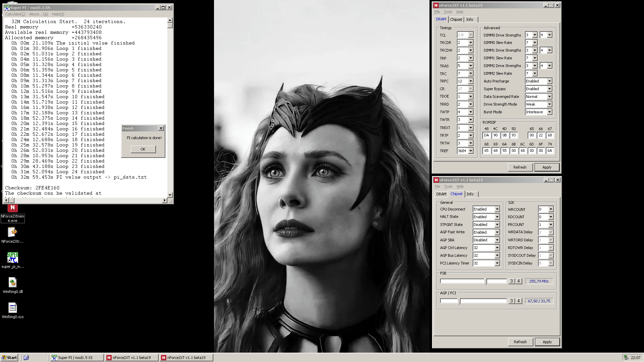The image size is (644, 362).
Task: Click the ROMSIP 48 value field
Action: (x=486, y=135)
